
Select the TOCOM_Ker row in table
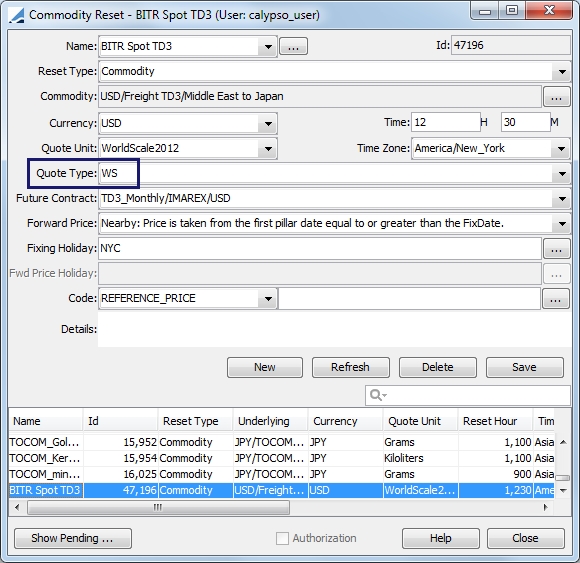coord(281,458)
